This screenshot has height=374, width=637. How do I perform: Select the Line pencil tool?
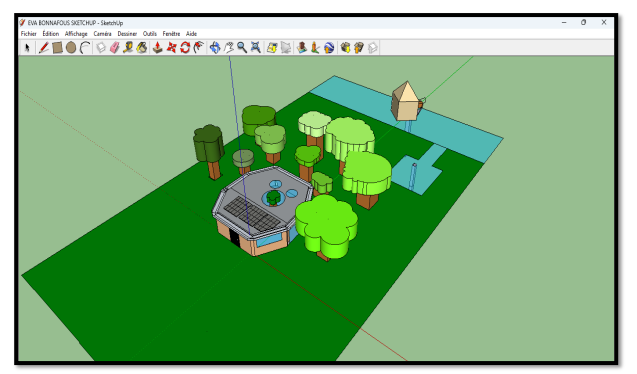pyautogui.click(x=43, y=48)
